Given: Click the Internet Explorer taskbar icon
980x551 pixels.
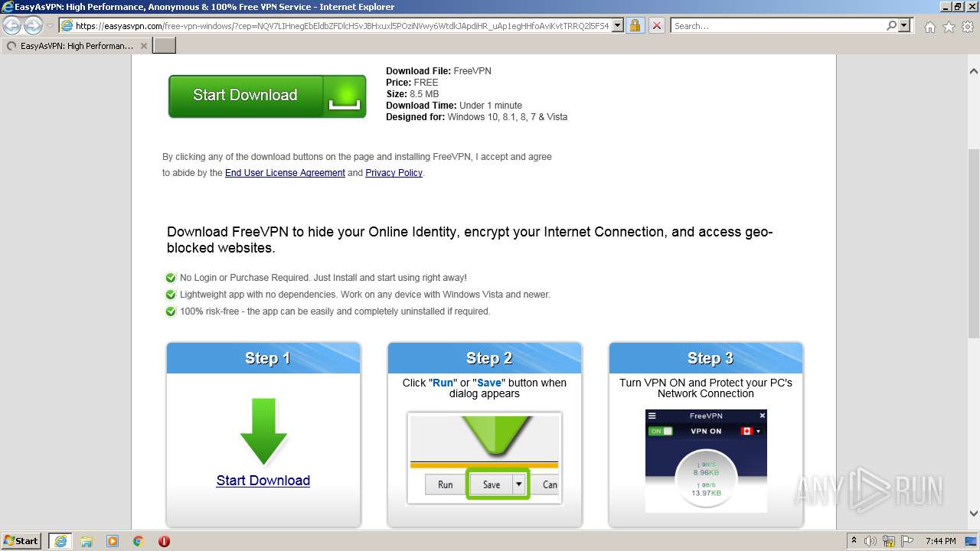Looking at the screenshot, I should pos(60,541).
